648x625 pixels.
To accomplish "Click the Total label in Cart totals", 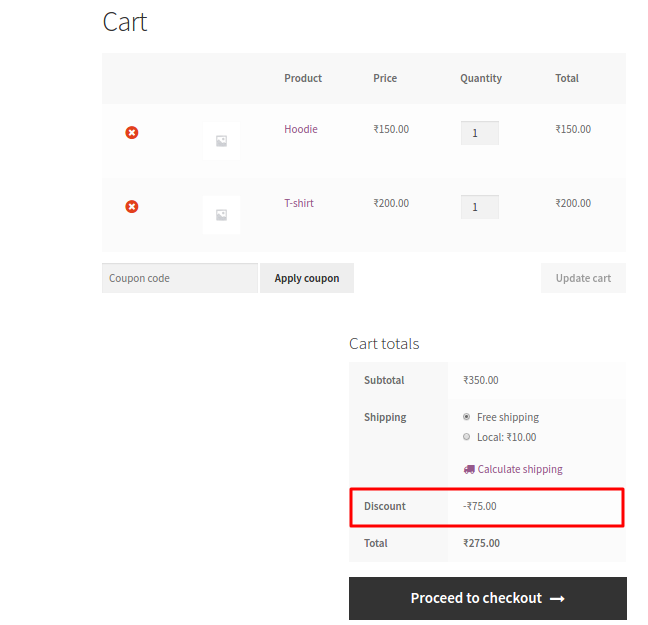I will tap(376, 543).
